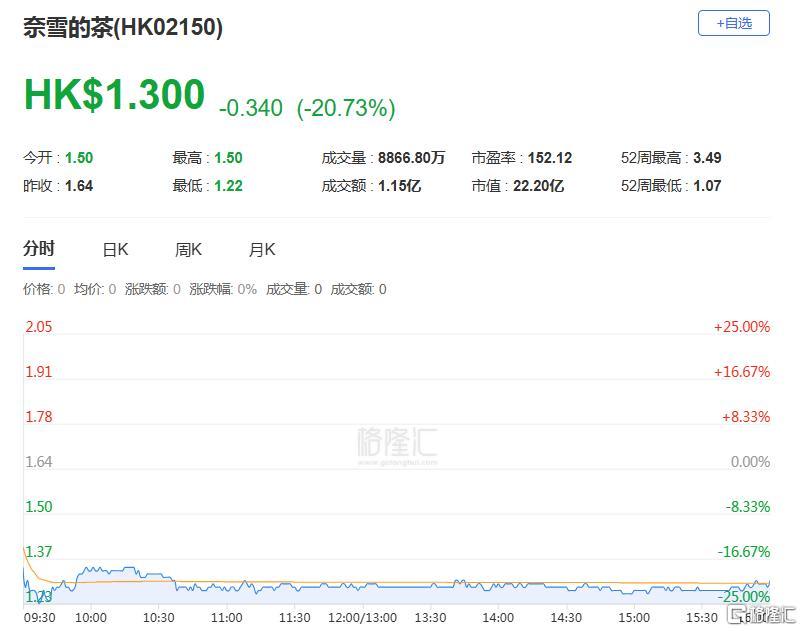802x631 pixels.
Task: Click the 市值 value 22.20亿
Action: click(x=539, y=186)
